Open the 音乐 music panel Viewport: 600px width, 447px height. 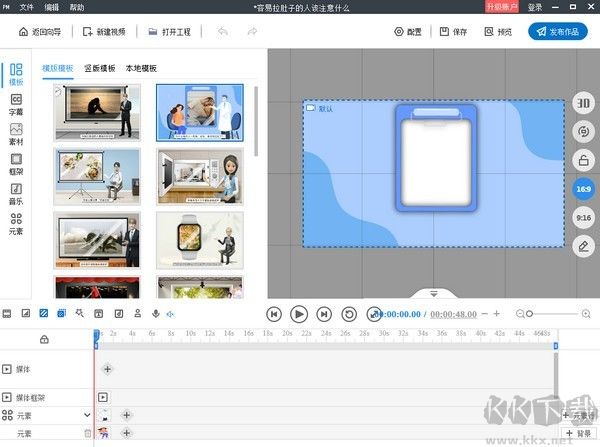point(16,193)
